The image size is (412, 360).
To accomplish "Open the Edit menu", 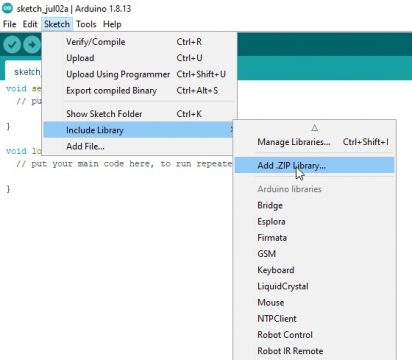I will (30, 24).
